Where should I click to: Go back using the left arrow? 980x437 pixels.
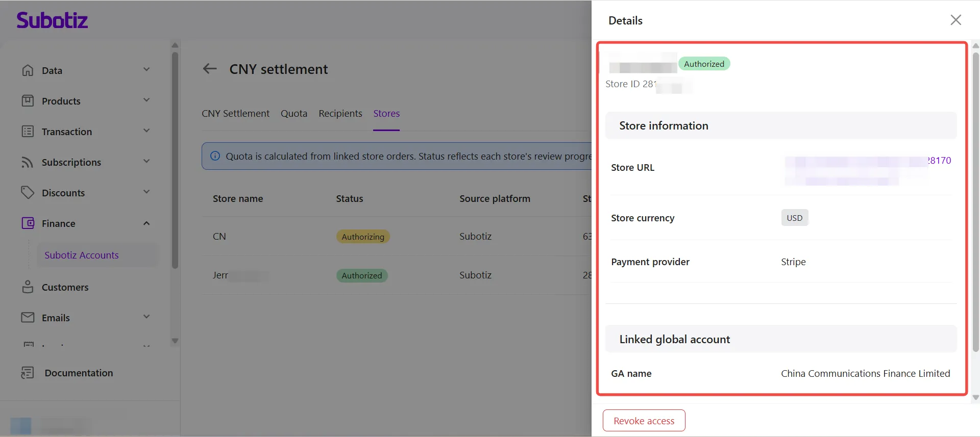[x=210, y=69]
